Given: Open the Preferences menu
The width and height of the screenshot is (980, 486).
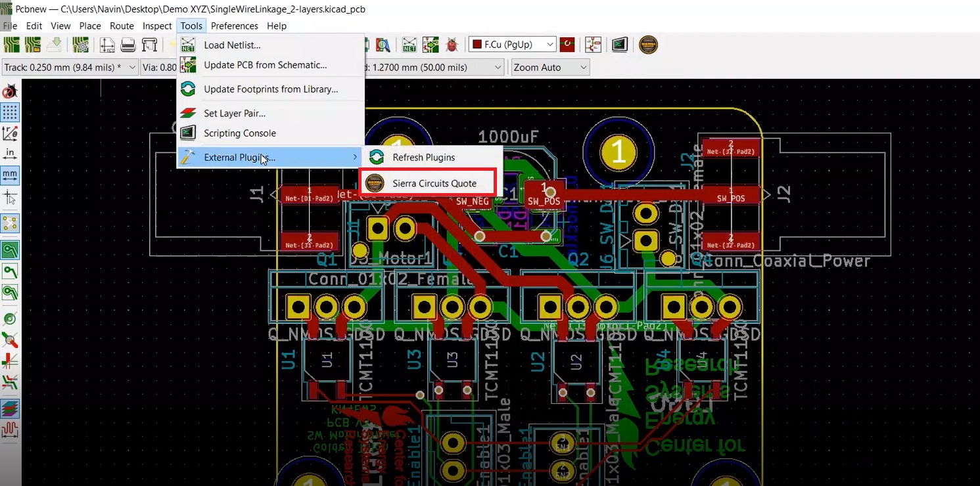Looking at the screenshot, I should (x=234, y=26).
